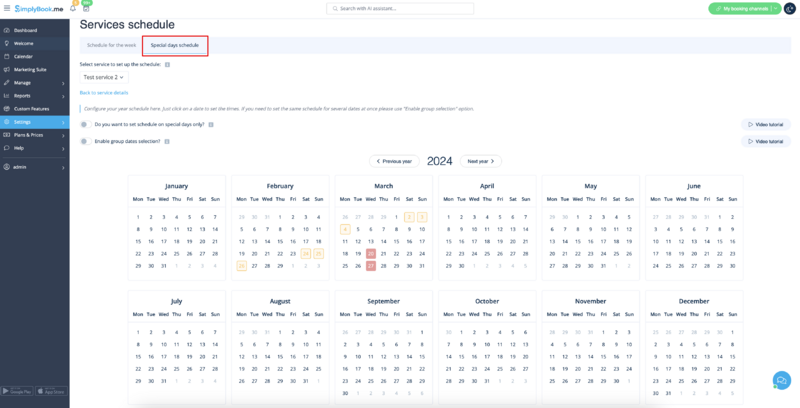Open the live chat widget icon
Image resolution: width=800 pixels, height=408 pixels.
pos(781,380)
